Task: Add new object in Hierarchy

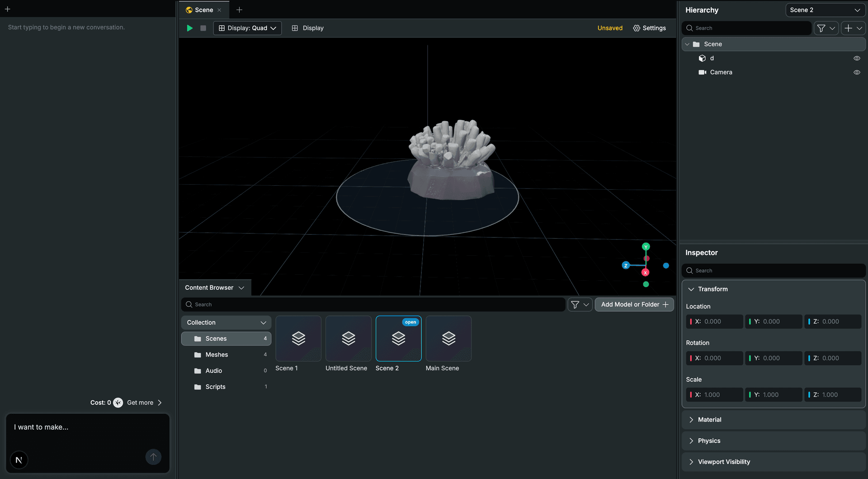Action: pos(853,28)
